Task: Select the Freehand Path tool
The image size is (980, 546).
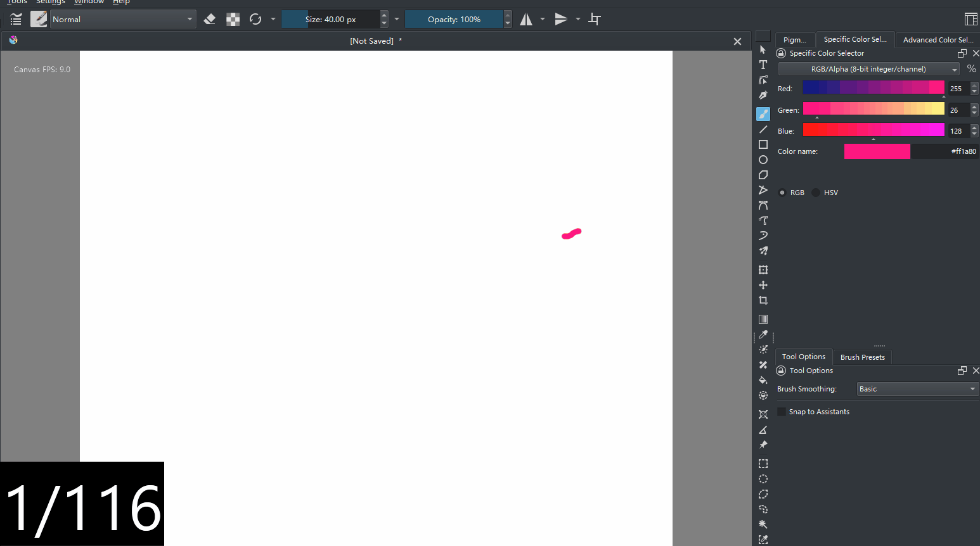Action: tap(763, 220)
